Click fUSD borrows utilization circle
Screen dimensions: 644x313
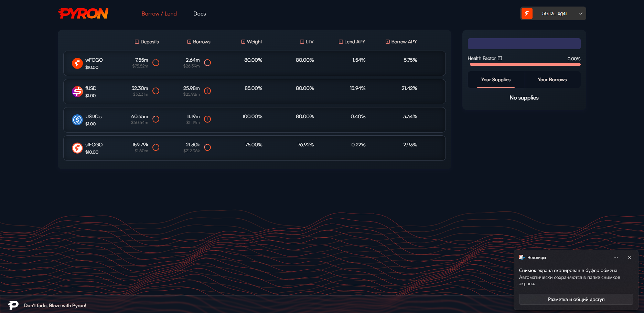click(207, 91)
